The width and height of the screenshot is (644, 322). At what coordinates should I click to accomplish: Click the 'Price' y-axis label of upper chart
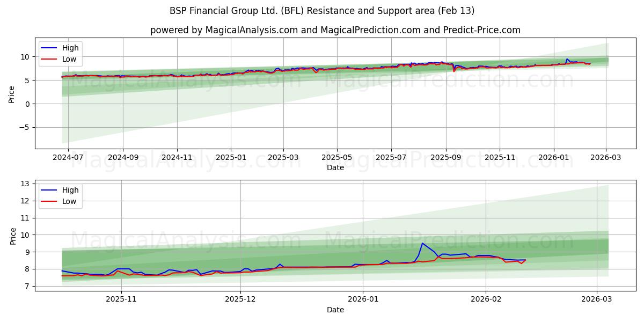pos(12,93)
